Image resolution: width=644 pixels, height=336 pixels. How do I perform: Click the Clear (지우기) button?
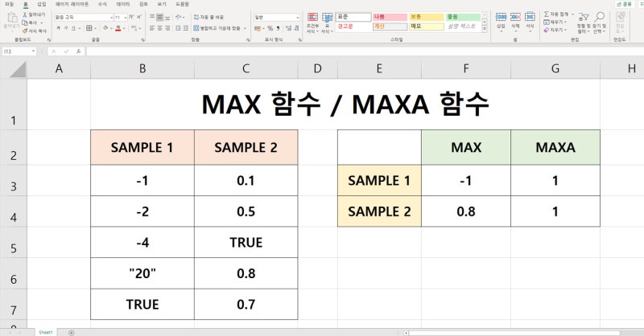tap(555, 30)
